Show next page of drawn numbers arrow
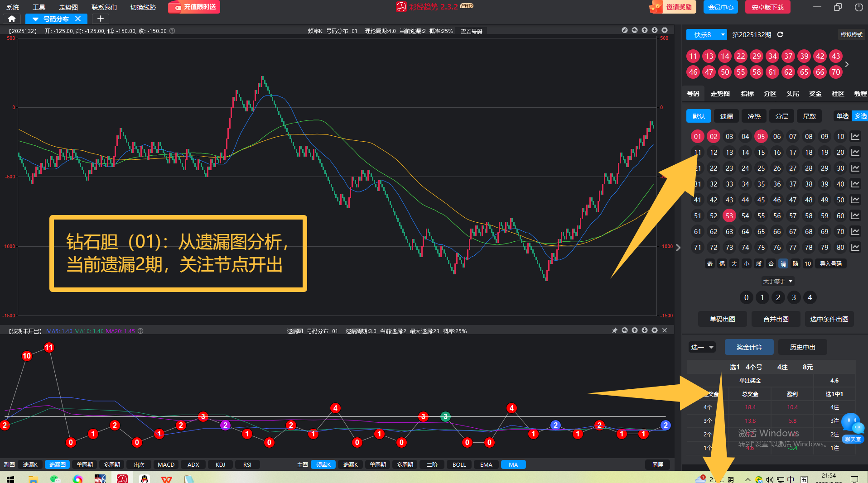The height and width of the screenshot is (483, 868). [847, 64]
